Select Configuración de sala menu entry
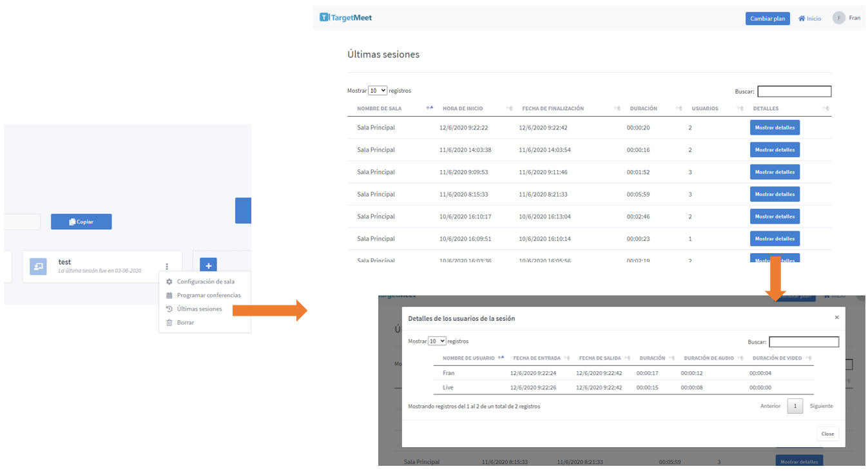The width and height of the screenshot is (868, 471). pos(205,282)
